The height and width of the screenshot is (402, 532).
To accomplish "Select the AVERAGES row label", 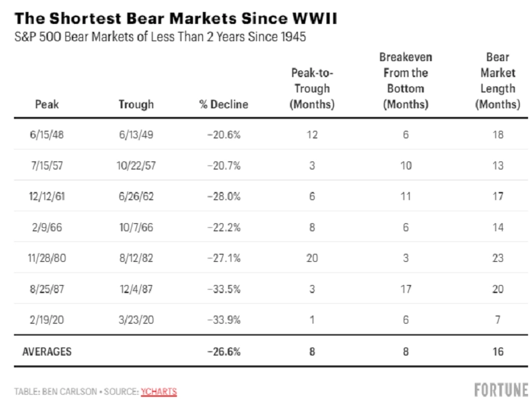I will pyautogui.click(x=47, y=352).
